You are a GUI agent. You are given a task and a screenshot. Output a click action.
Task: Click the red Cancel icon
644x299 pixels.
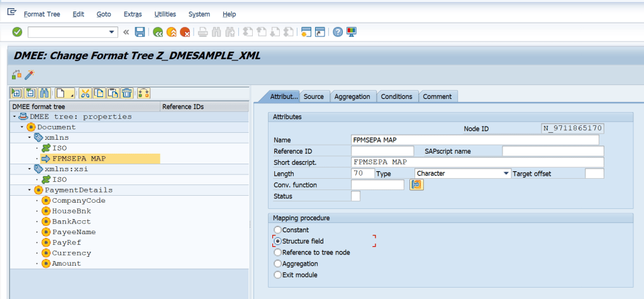click(x=185, y=32)
